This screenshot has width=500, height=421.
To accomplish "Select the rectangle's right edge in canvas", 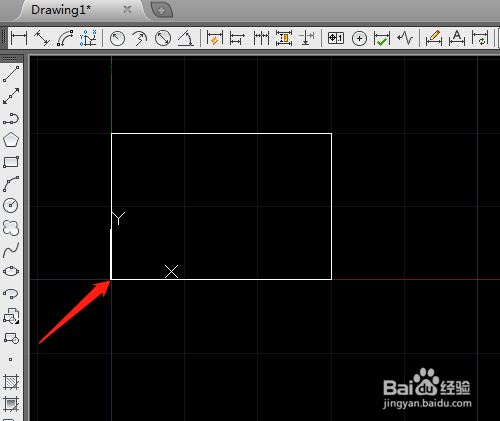I will click(x=331, y=206).
